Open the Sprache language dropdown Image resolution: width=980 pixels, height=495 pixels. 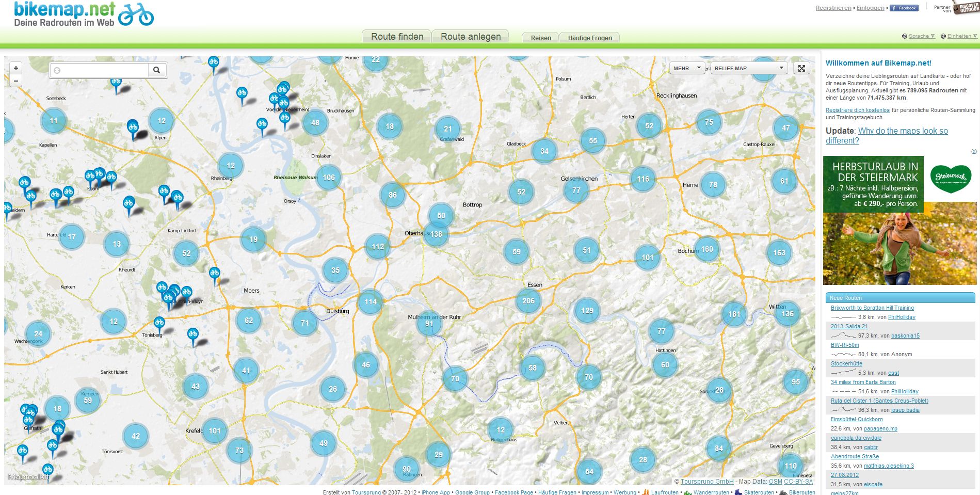pos(921,36)
